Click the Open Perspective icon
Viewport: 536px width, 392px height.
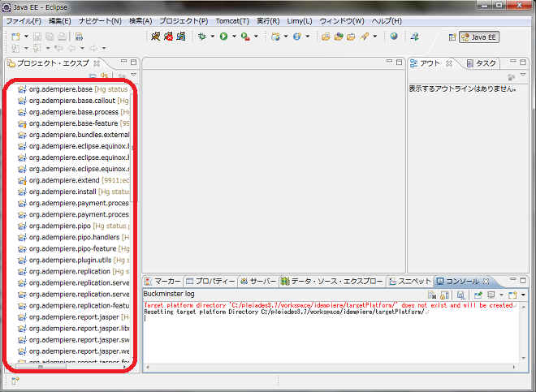pyautogui.click(x=452, y=37)
